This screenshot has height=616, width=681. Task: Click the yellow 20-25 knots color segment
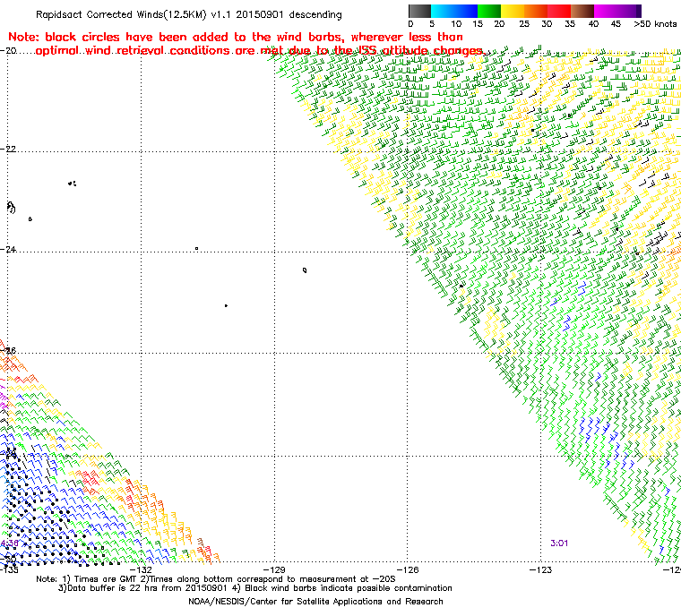(x=513, y=11)
